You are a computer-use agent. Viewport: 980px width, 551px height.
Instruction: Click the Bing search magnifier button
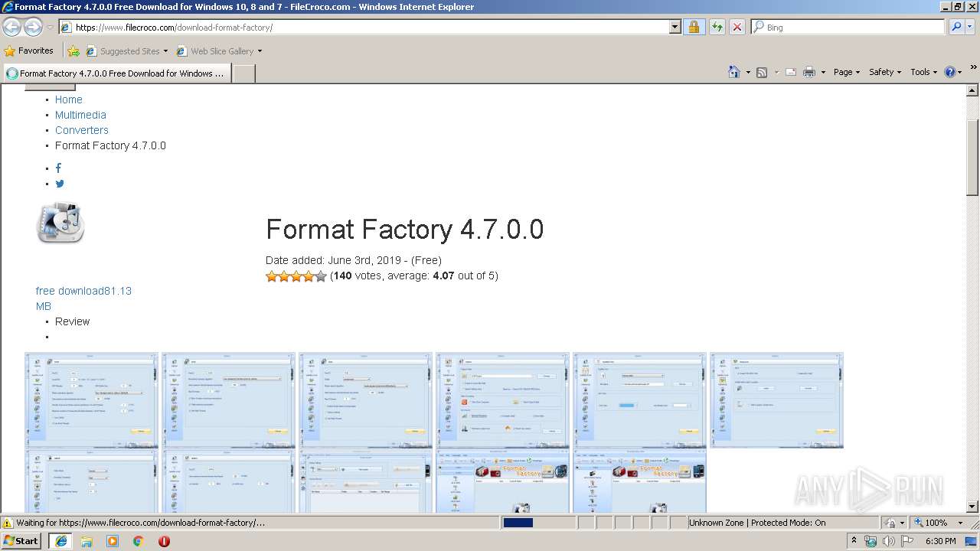click(956, 27)
